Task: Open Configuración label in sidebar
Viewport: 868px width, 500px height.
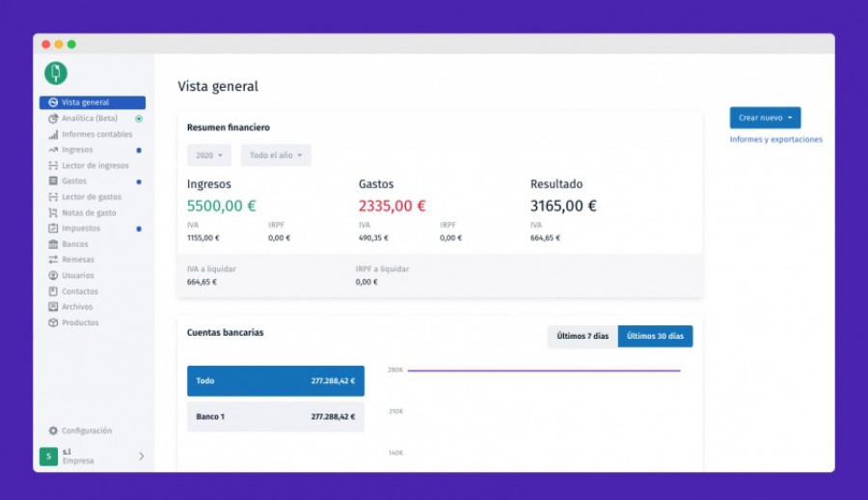Action: [x=87, y=431]
